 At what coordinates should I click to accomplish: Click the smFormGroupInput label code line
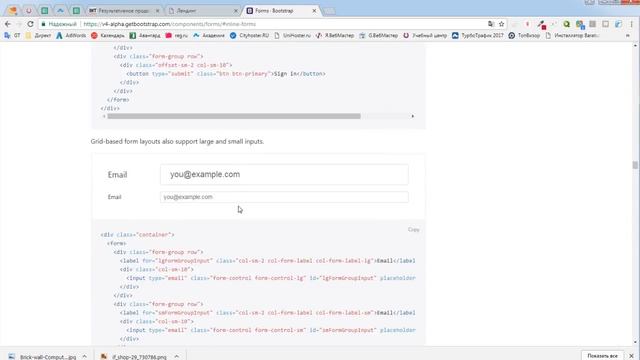coord(268,313)
